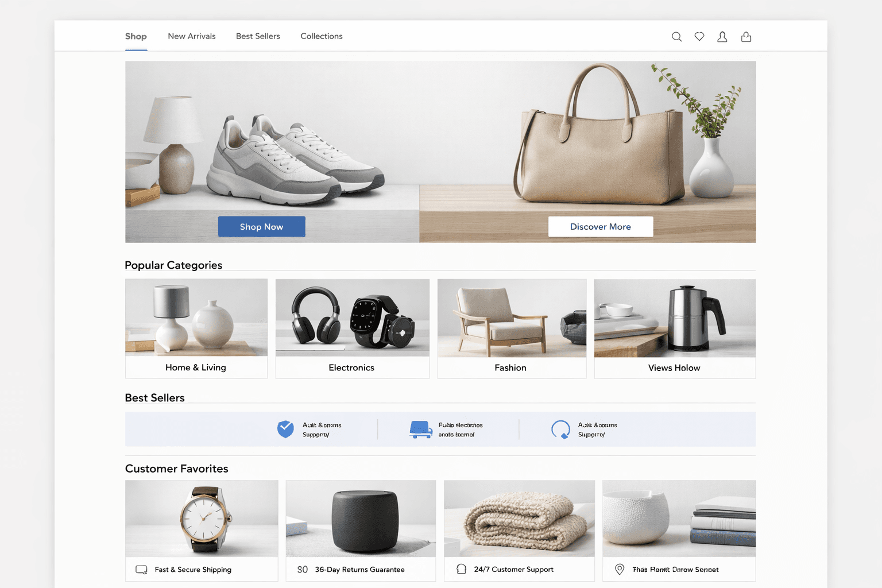Select the Shop tab

[136, 36]
